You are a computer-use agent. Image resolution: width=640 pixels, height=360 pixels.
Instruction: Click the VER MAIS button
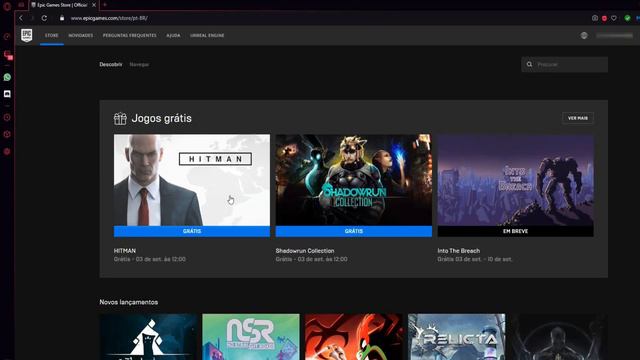[578, 118]
